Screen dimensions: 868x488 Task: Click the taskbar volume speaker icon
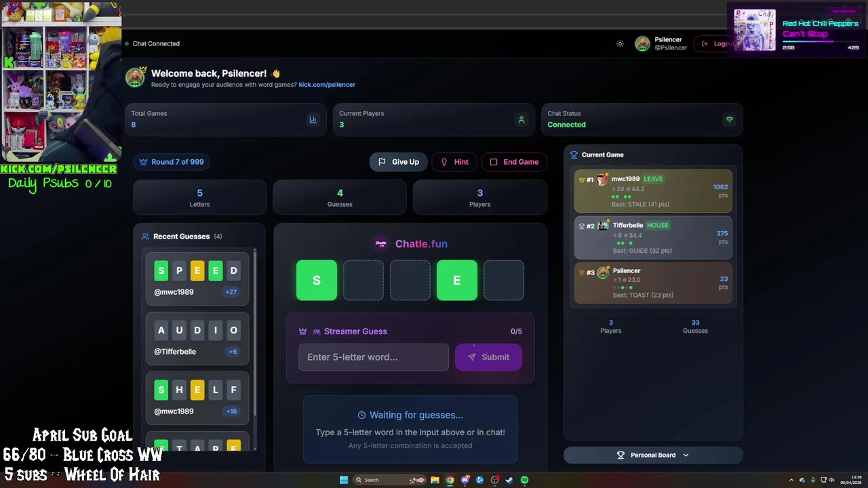point(832,480)
